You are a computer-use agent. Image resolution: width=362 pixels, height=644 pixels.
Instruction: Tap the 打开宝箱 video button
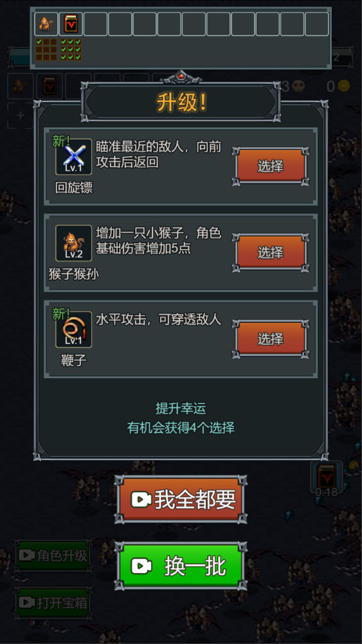pos(53,603)
